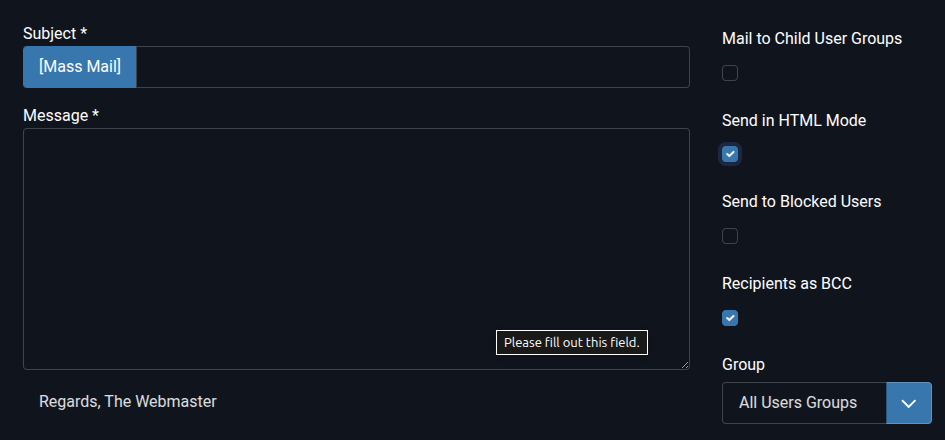Click the "Recipients as BCC" label
945x440 pixels.
pos(787,283)
